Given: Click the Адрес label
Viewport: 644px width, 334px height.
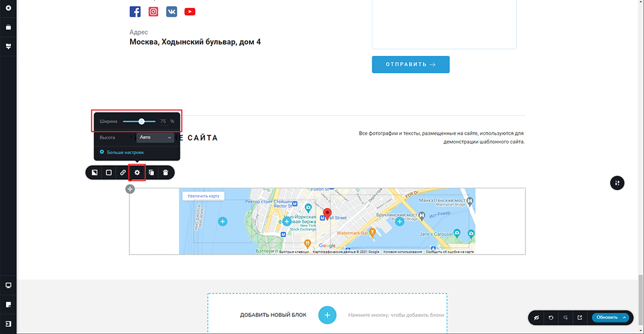Looking at the screenshot, I should click(x=139, y=32).
